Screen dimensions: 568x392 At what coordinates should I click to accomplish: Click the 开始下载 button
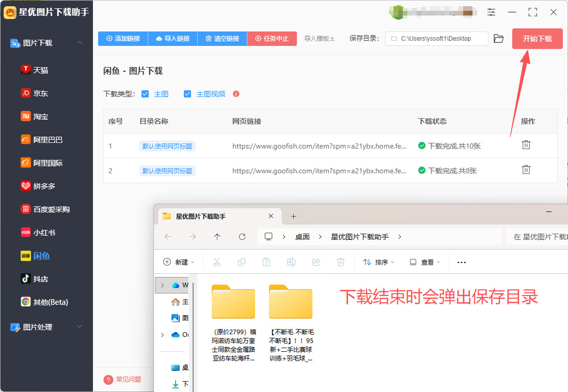537,39
